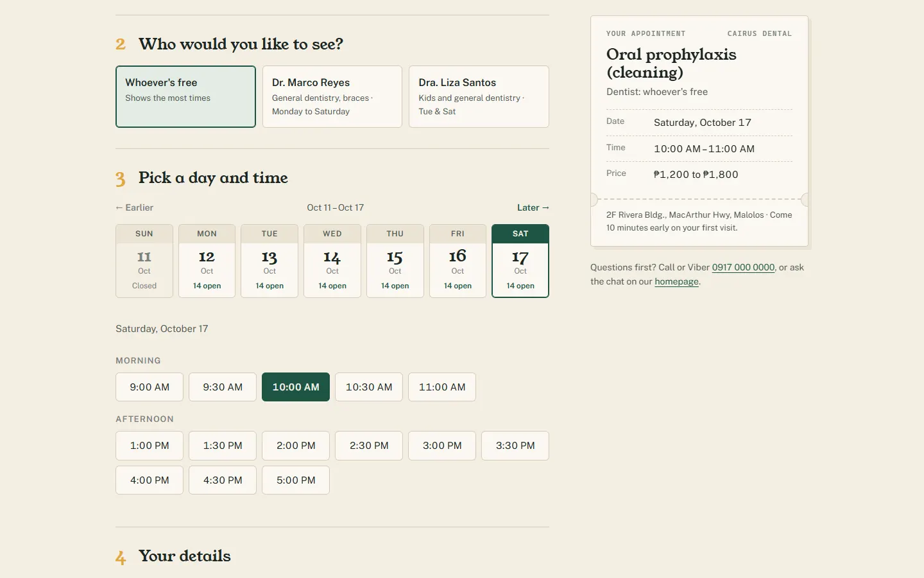This screenshot has height=578, width=924.
Task: Pick the 3:00 PM time slot
Action: [x=442, y=446]
